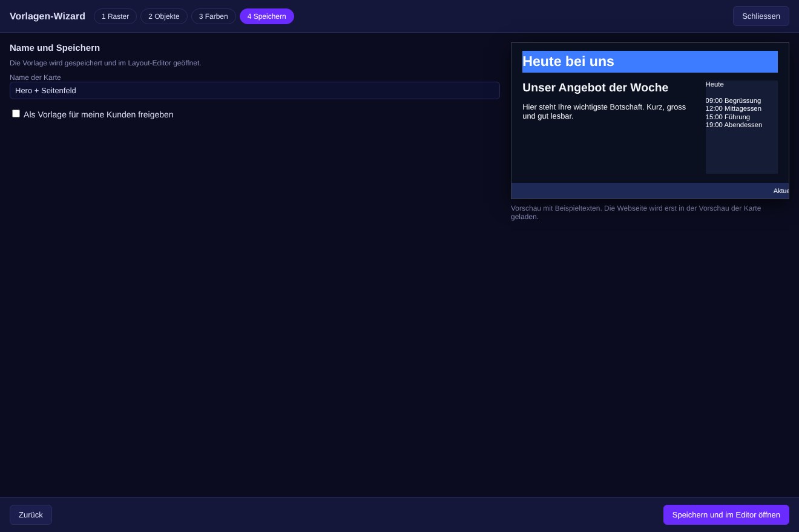Click Speichern und im Editor öffnen
The height and width of the screenshot is (532, 799).
726,515
